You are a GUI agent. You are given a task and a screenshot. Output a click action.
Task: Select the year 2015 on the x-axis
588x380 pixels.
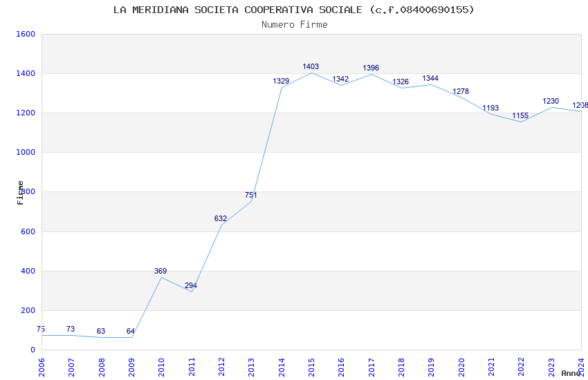(x=311, y=368)
